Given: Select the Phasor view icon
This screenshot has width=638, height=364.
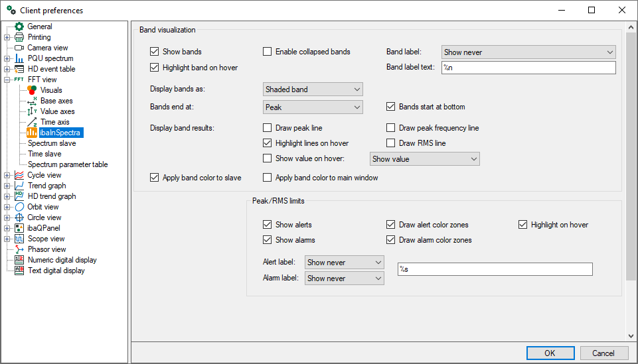Looking at the screenshot, I should click(19, 249).
